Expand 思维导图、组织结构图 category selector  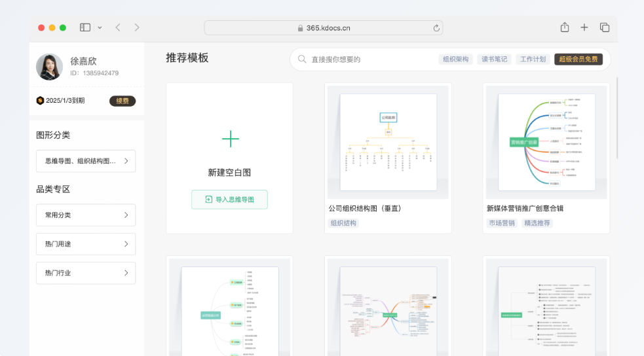[x=86, y=161]
